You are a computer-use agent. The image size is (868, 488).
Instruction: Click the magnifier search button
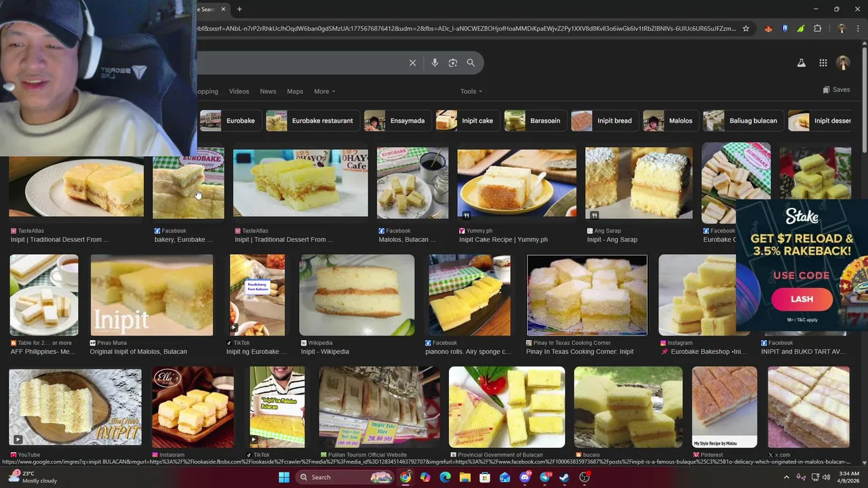(471, 63)
